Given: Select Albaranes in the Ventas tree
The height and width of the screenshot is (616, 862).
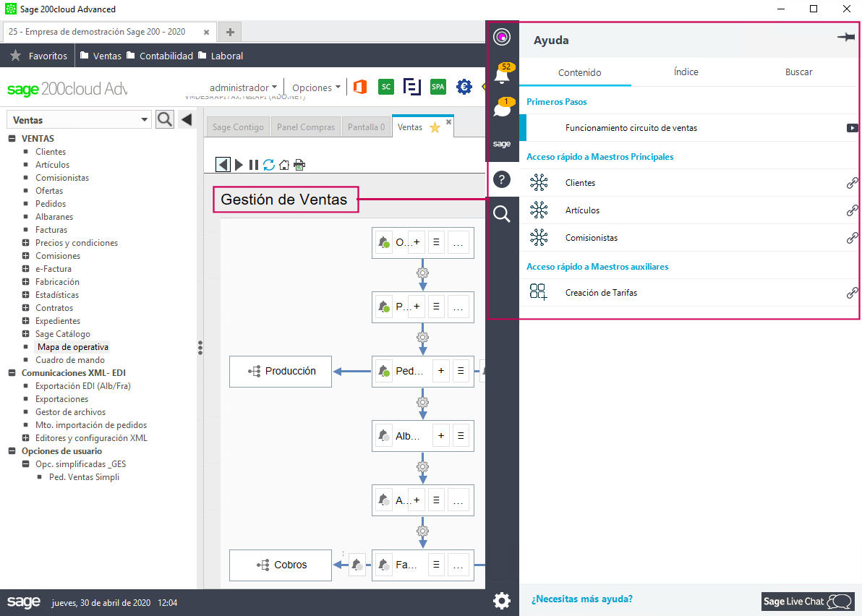Looking at the screenshot, I should click(x=54, y=216).
